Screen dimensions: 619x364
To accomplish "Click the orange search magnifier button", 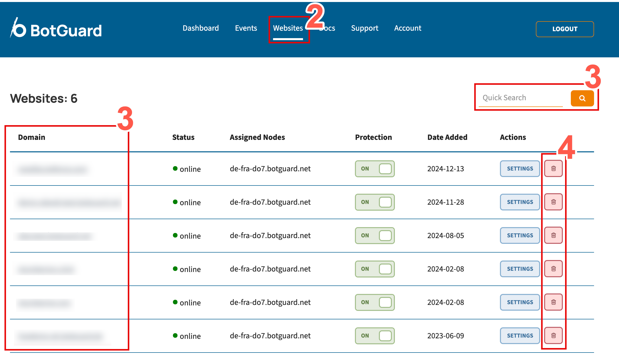I will click(x=582, y=98).
